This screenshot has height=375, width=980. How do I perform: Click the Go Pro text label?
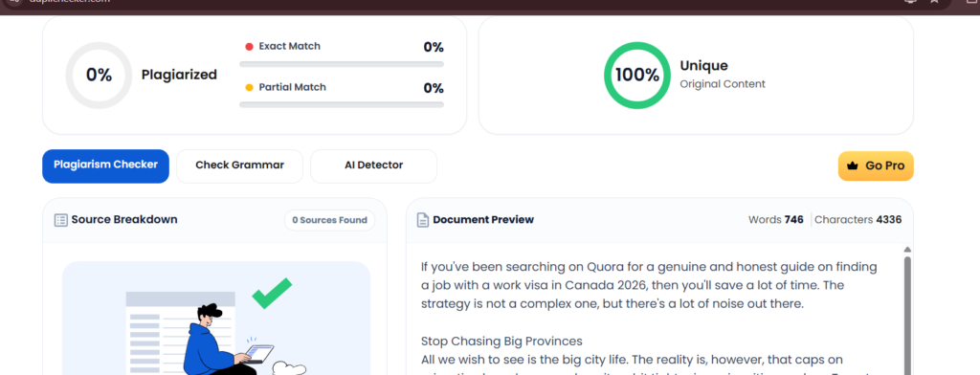pyautogui.click(x=885, y=166)
